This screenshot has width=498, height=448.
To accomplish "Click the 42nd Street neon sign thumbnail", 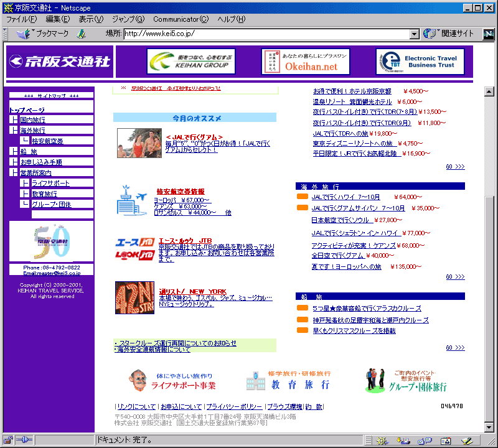I will [x=134, y=297].
